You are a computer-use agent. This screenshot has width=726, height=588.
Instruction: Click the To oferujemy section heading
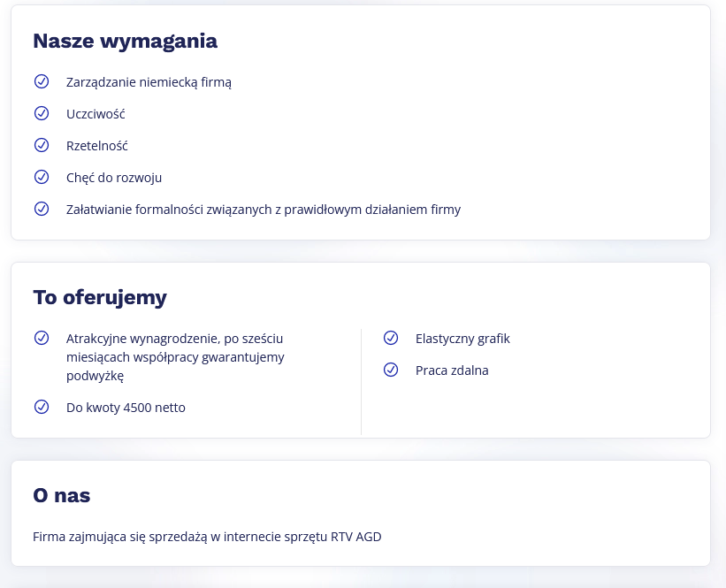tap(99, 297)
